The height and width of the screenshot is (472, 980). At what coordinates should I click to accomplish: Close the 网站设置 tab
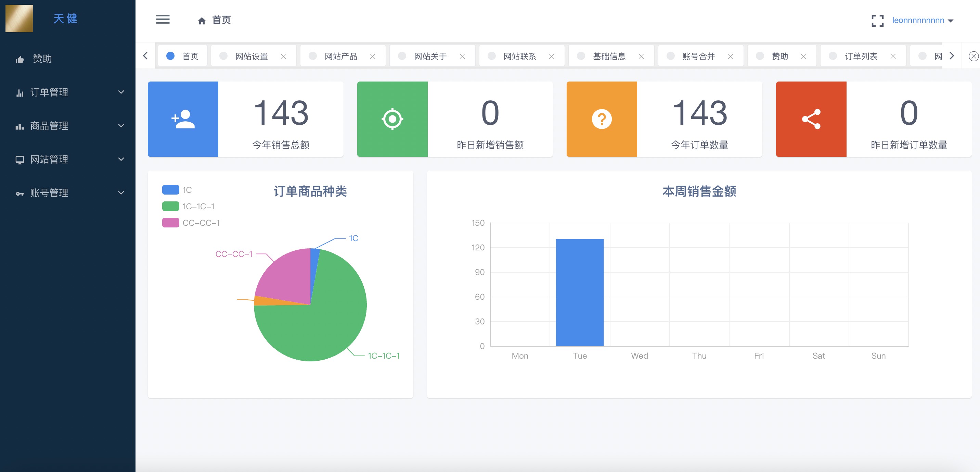point(283,56)
